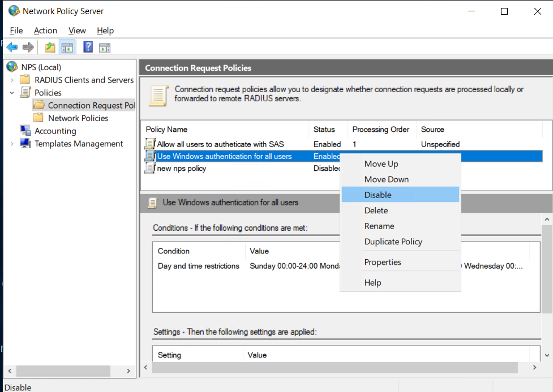Click the Forward arrow toolbar icon
553x392 pixels.
pyautogui.click(x=28, y=47)
